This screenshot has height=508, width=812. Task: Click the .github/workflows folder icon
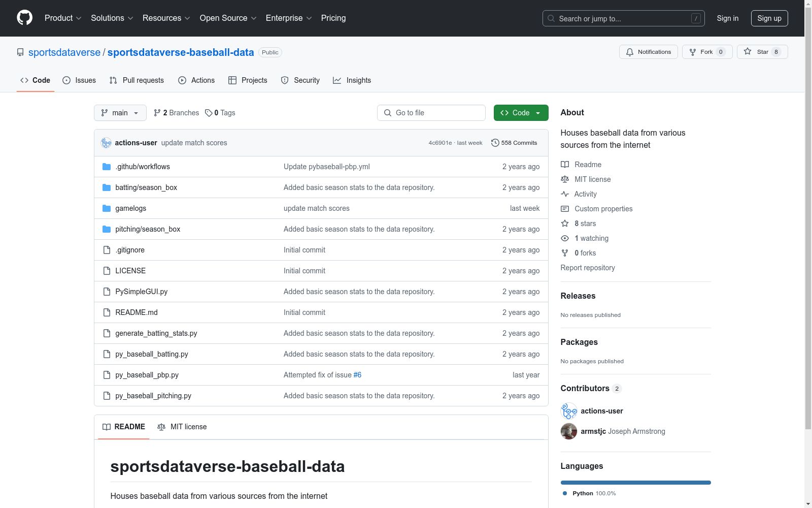(107, 167)
